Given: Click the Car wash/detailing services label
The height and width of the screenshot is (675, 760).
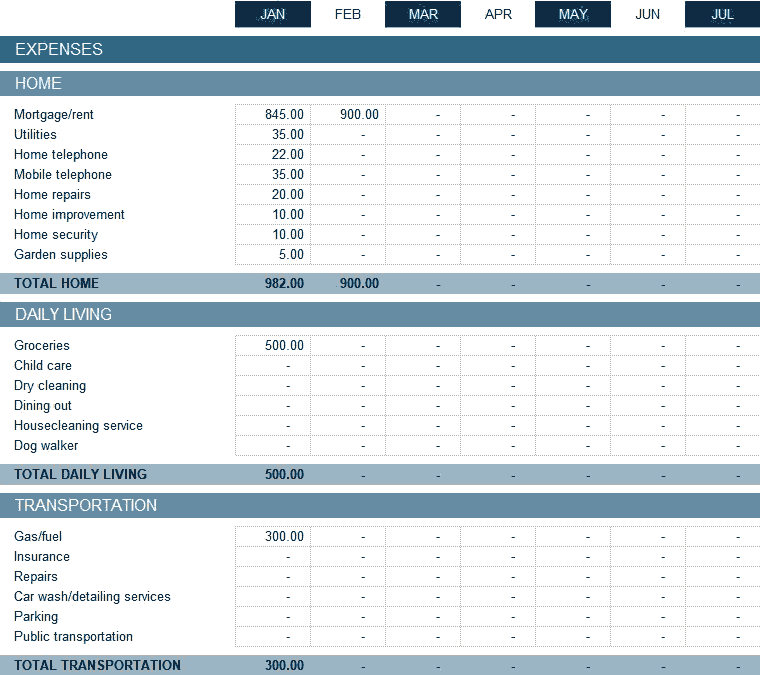Looking at the screenshot, I should pos(92,597).
